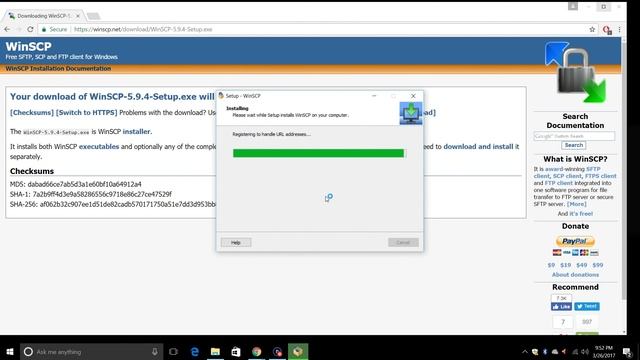Follow the FTP client link
The image size is (640, 360).
(x=558, y=183)
